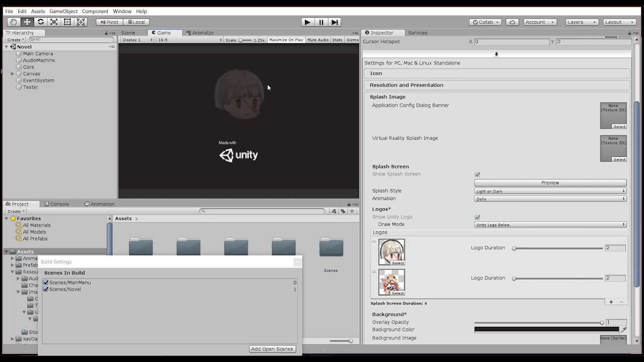The height and width of the screenshot is (362, 644).
Task: Open the Cloud services icon
Action: [x=512, y=22]
